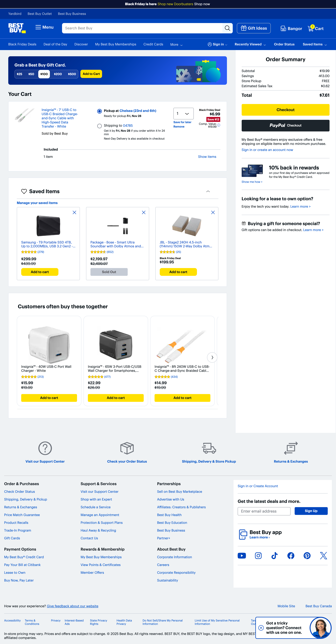The height and width of the screenshot is (644, 336).
Task: Open Best Buy's Instagram social icon
Action: [x=258, y=556]
